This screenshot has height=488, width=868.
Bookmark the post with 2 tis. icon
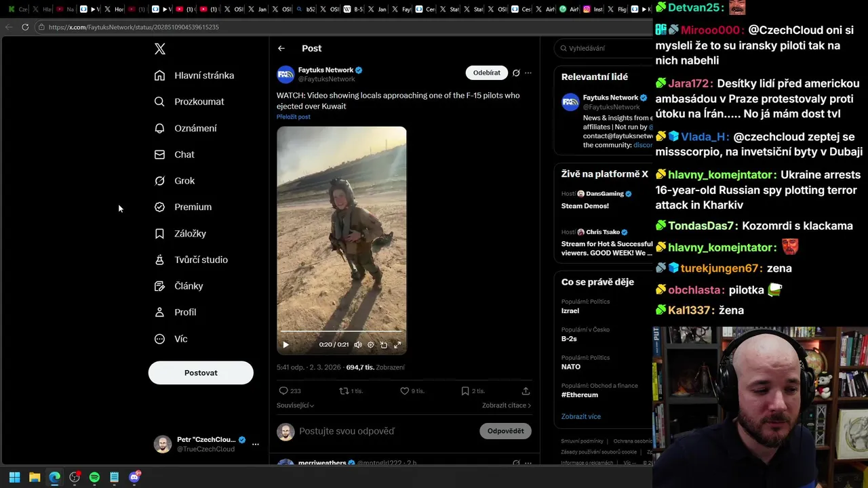(465, 391)
